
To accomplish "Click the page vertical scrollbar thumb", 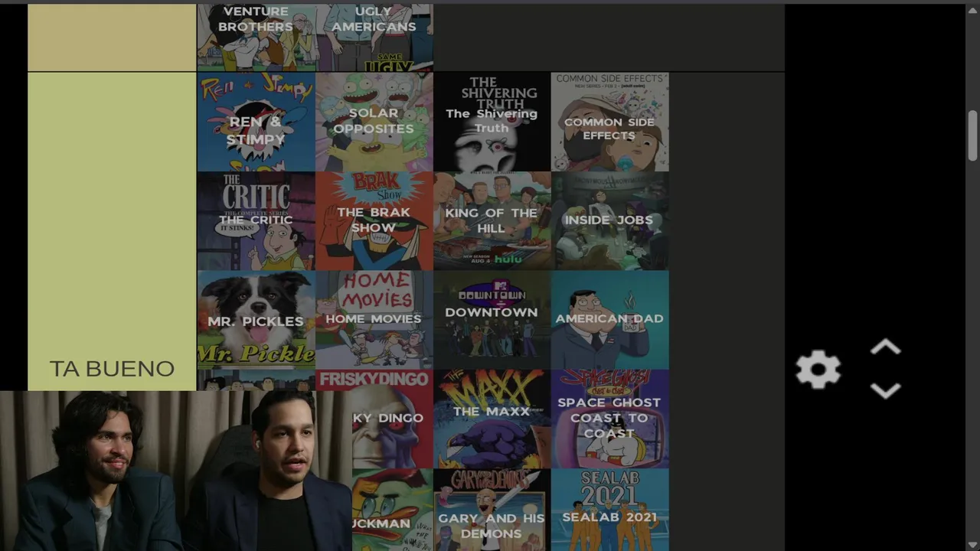I will [972, 135].
